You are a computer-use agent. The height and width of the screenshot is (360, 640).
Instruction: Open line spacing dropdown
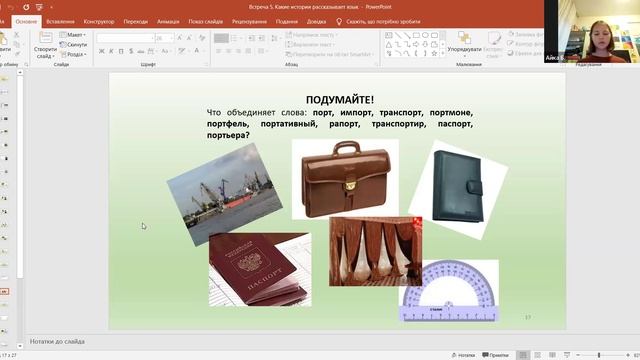[x=276, y=38]
